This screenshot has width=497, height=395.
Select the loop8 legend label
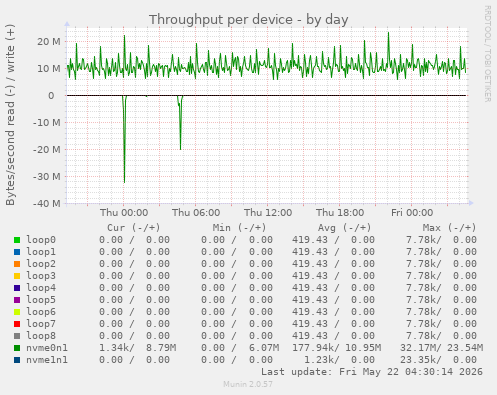click(x=41, y=336)
